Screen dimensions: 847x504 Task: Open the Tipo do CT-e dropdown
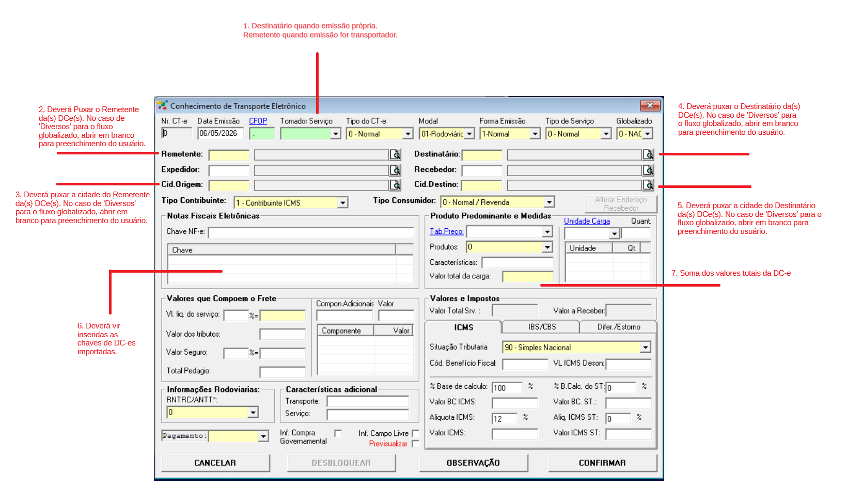(408, 134)
